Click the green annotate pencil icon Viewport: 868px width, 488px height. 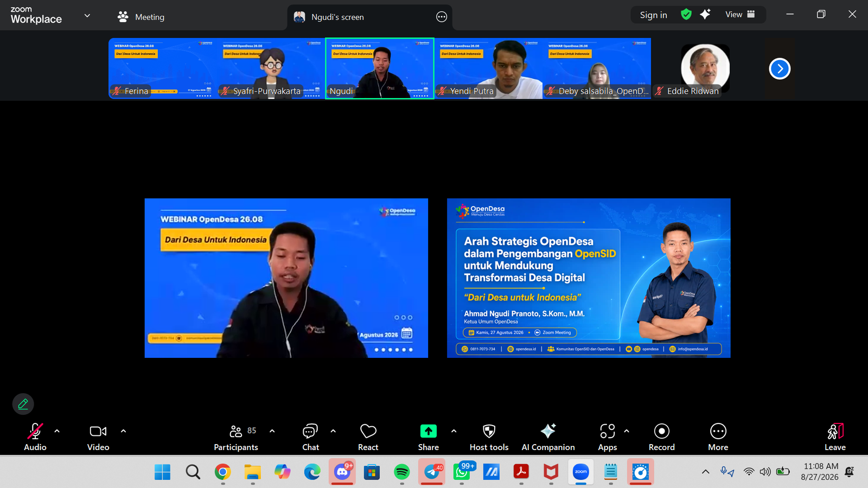23,404
